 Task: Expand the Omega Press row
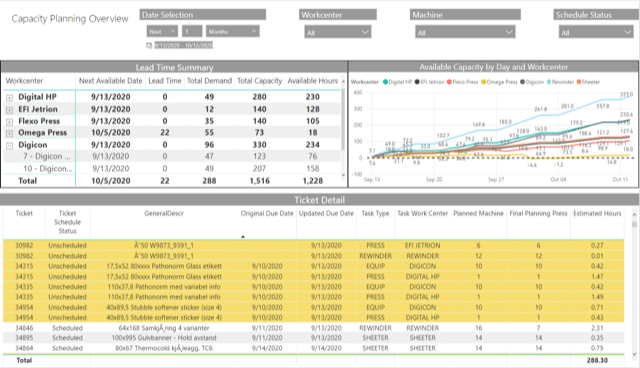[9, 133]
